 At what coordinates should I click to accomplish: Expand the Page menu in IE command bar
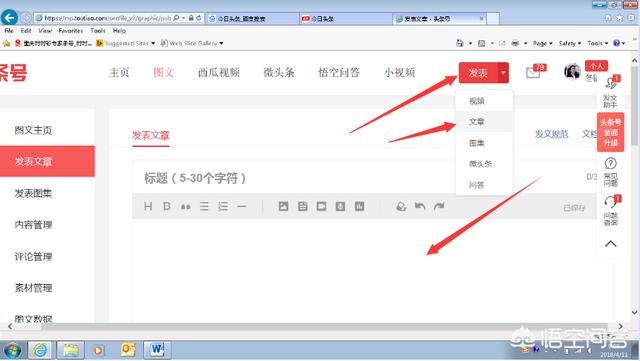[542, 43]
